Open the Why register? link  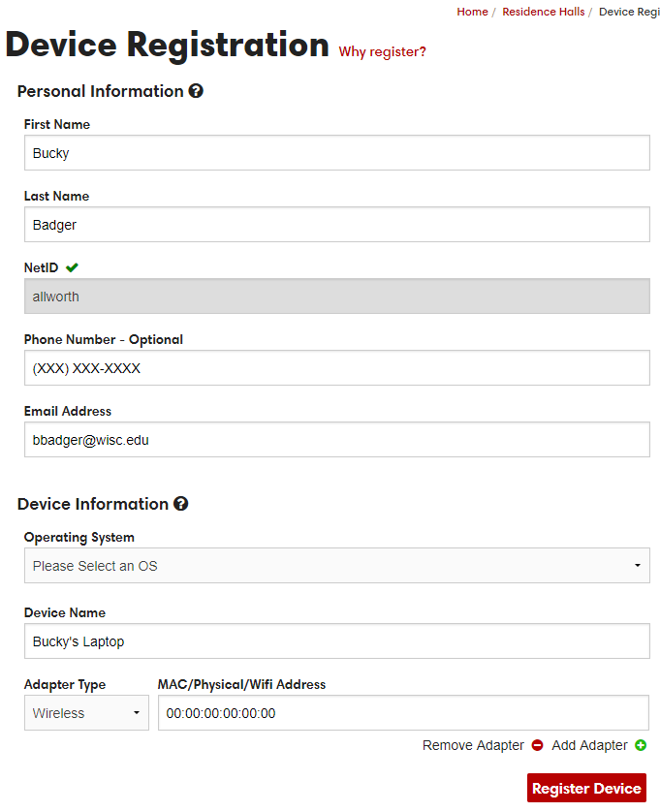(382, 51)
